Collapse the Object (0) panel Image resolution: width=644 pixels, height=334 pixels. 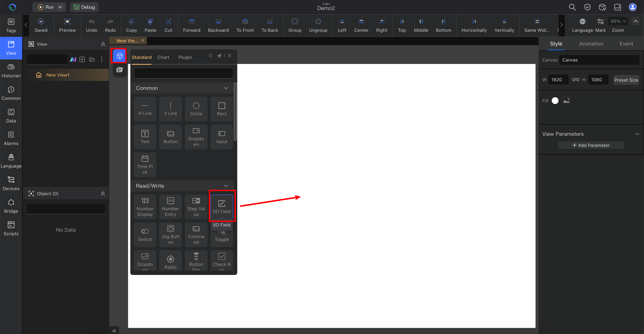tap(103, 194)
